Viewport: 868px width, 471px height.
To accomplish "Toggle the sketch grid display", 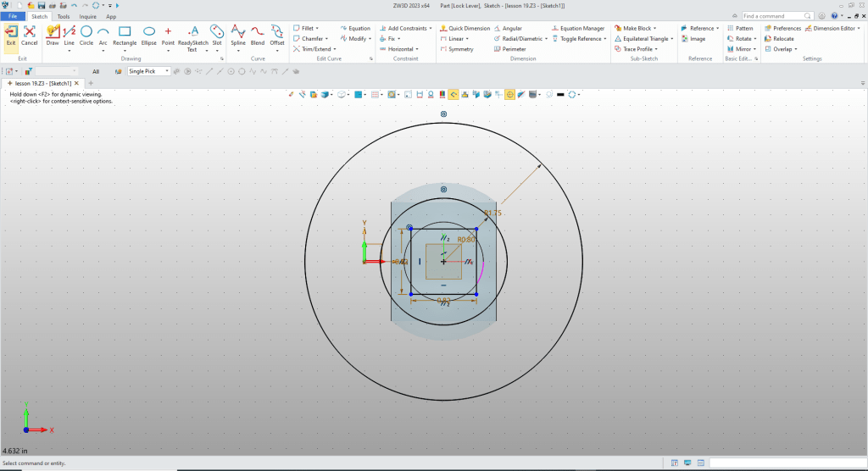I will (374, 94).
